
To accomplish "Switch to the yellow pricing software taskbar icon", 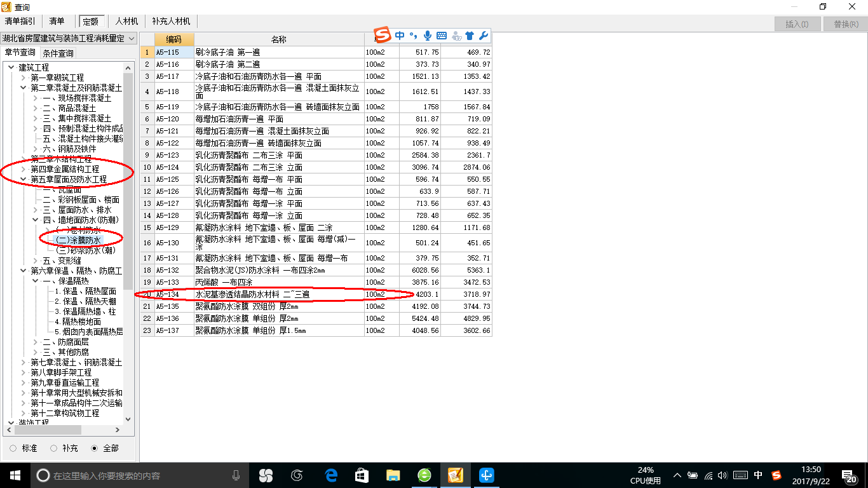I will tap(455, 475).
